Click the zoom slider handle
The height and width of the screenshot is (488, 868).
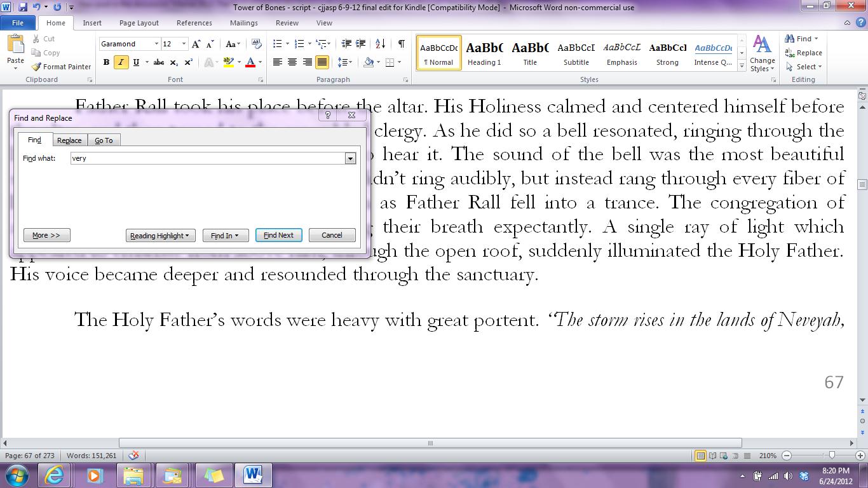[x=832, y=456]
